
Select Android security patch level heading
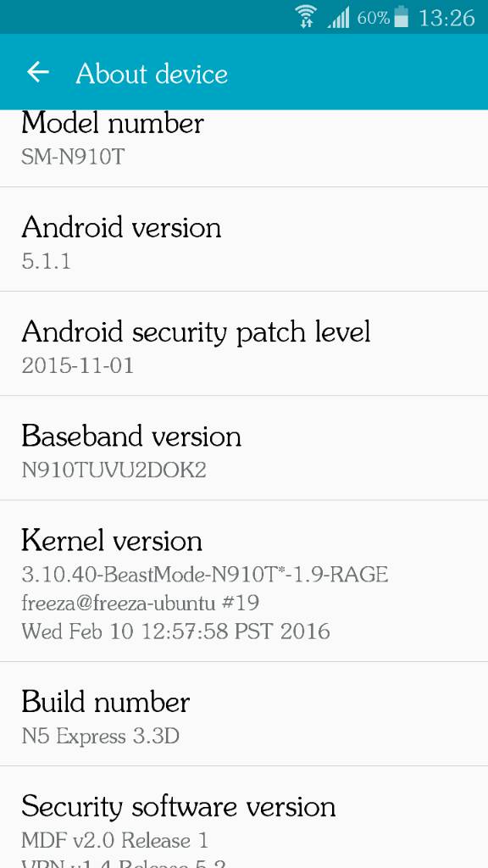coord(196,332)
